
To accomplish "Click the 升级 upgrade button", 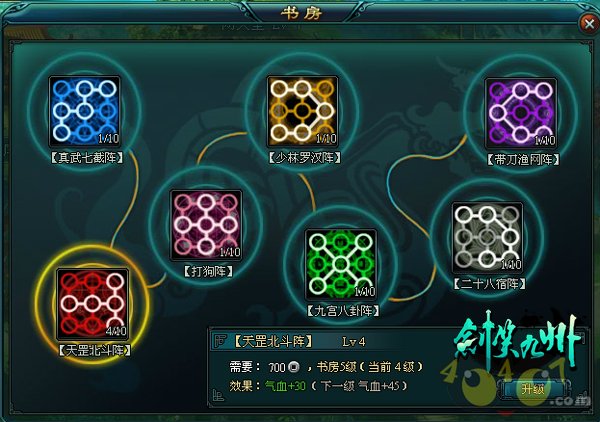I will (533, 389).
